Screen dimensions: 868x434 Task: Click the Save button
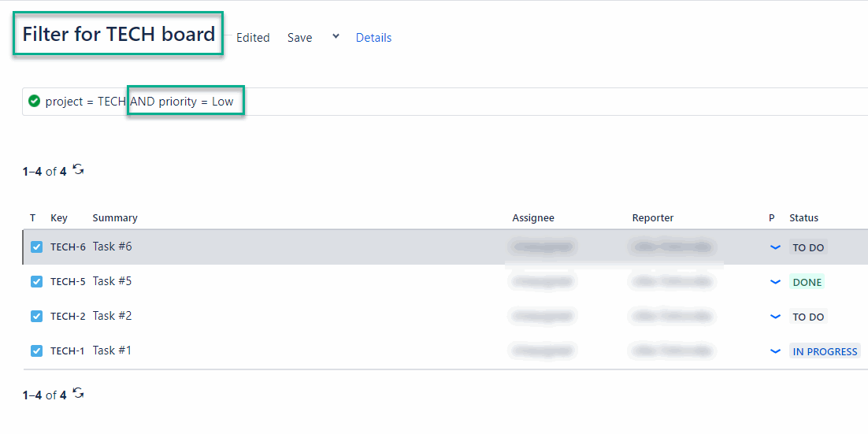(299, 38)
